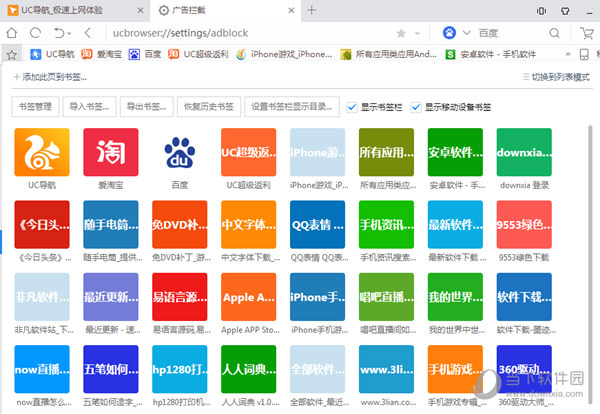Switch to the UC导航 tab

[x=75, y=10]
